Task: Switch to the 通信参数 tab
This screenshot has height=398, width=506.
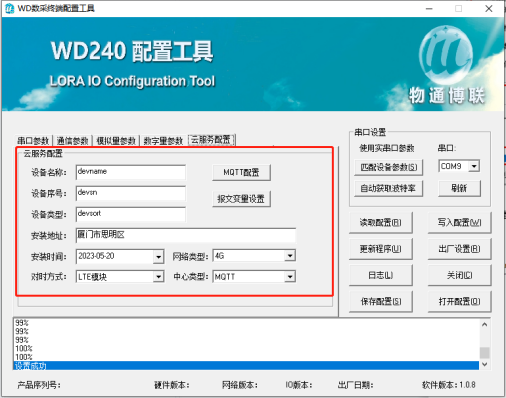Action: point(72,141)
